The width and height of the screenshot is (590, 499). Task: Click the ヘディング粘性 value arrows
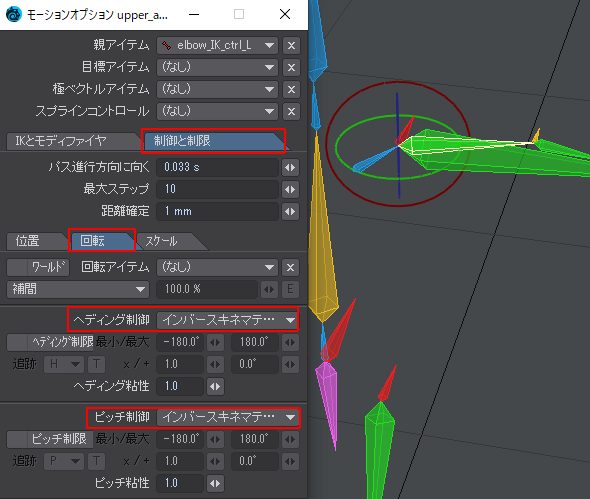point(215,386)
